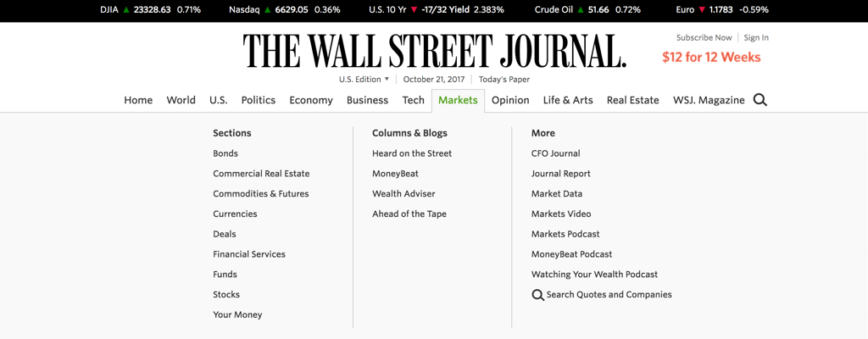Screen dimensions: 868x339
Task: Open the Markets Podcast link
Action: pyautogui.click(x=565, y=234)
